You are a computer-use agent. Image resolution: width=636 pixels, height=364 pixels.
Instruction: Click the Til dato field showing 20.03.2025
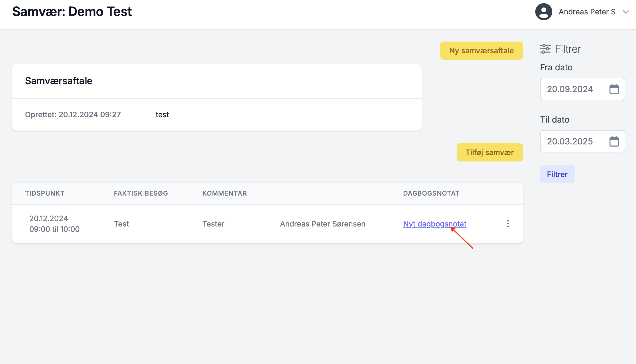(x=570, y=141)
